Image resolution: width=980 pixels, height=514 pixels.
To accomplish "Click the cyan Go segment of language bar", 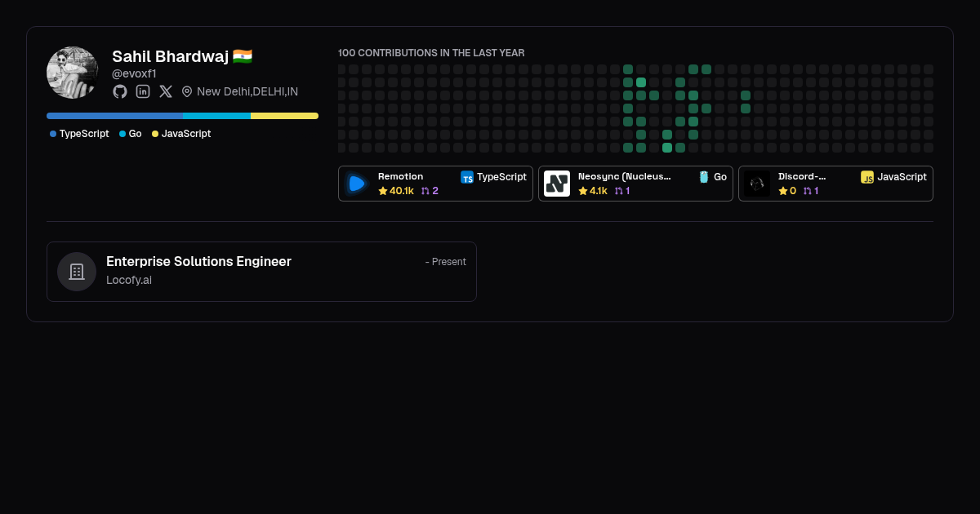I will (x=216, y=116).
